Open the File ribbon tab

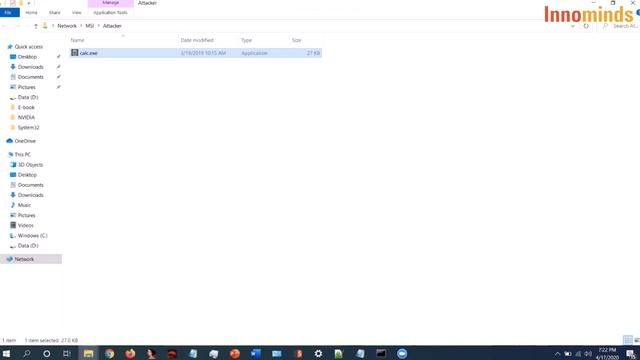pyautogui.click(x=9, y=13)
